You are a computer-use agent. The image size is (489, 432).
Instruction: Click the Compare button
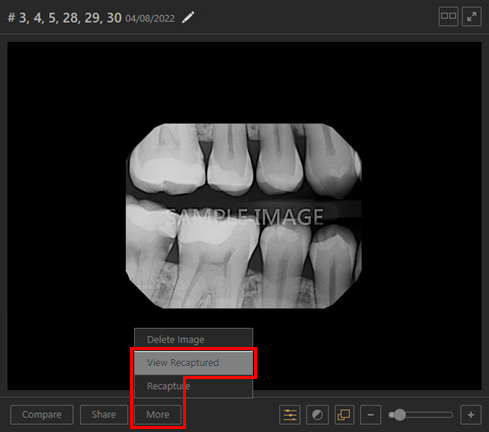(x=42, y=415)
